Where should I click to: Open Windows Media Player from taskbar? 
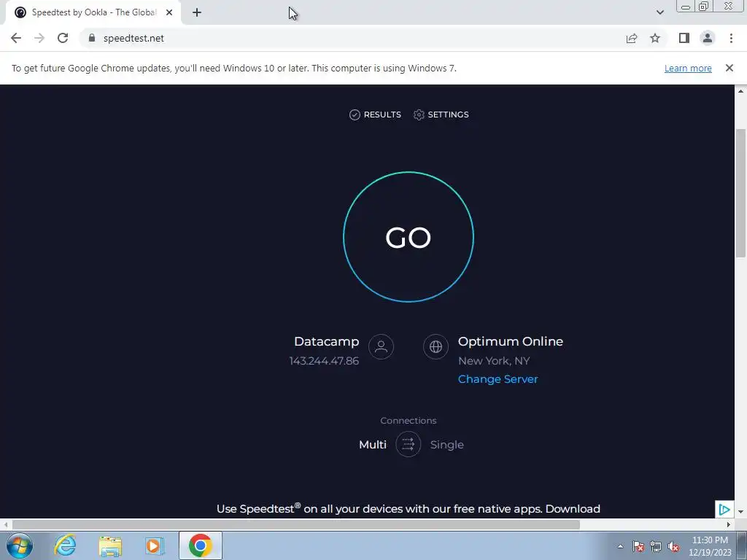click(x=155, y=545)
